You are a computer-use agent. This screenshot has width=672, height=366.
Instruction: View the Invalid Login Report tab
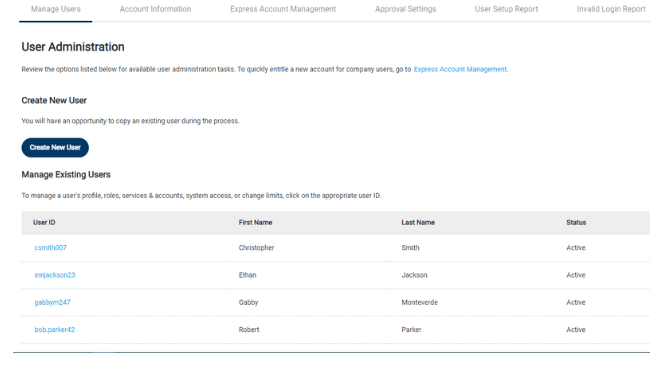pyautogui.click(x=611, y=9)
